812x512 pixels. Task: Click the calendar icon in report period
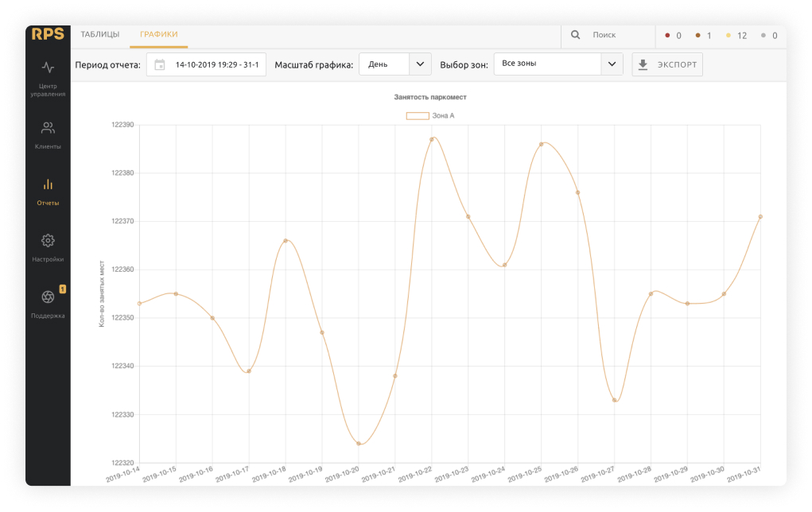pos(160,64)
